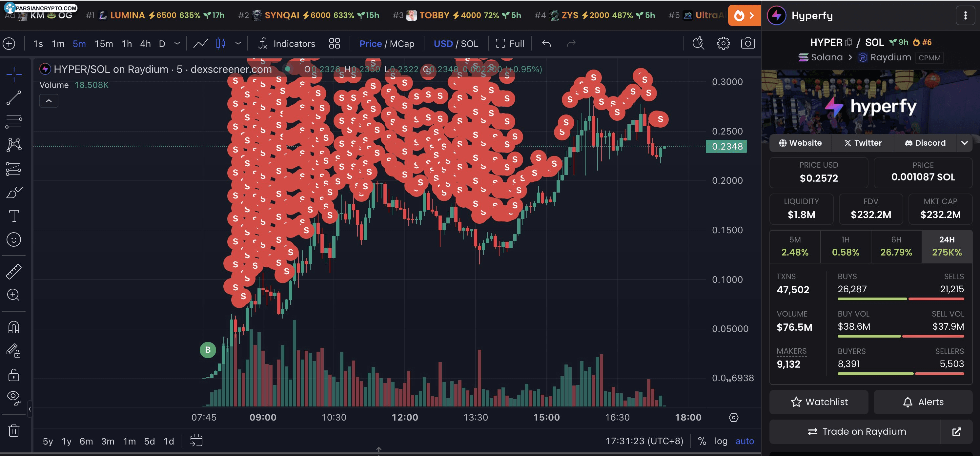This screenshot has width=980, height=456.
Task: Open the emoji icons tool
Action: [14, 239]
